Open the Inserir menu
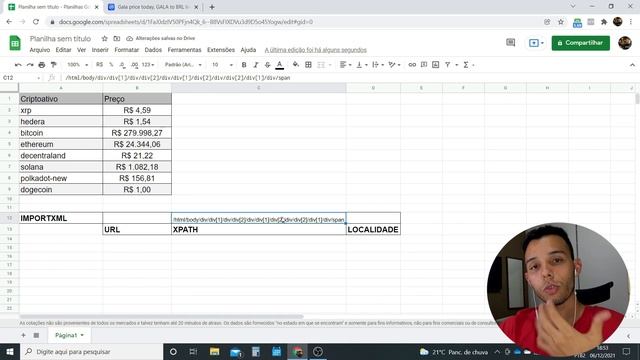Viewport: 640px width, 360px height. click(x=100, y=50)
